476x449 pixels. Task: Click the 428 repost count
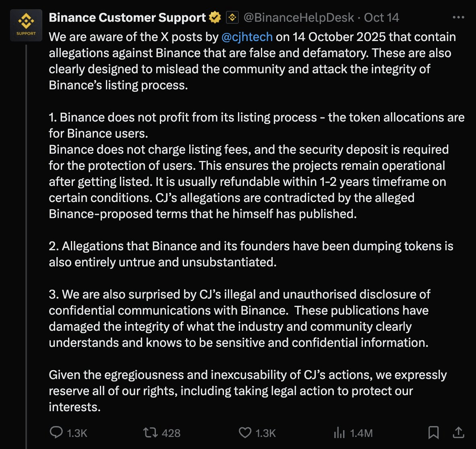171,433
